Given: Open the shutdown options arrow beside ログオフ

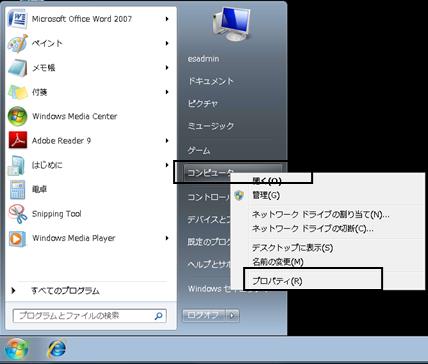Looking at the screenshot, I should tap(233, 315).
